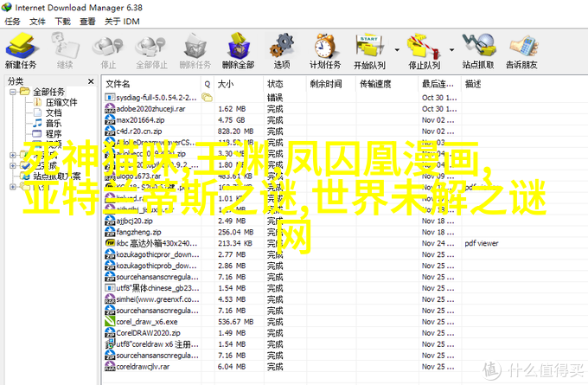Click 开始队列 start queue icon
The width and height of the screenshot is (588, 385).
pos(369,45)
